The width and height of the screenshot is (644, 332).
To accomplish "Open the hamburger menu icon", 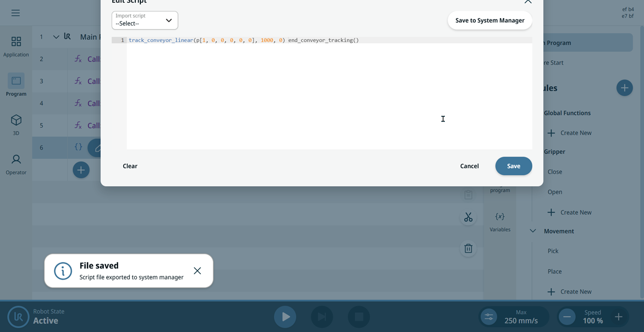I will click(x=16, y=13).
